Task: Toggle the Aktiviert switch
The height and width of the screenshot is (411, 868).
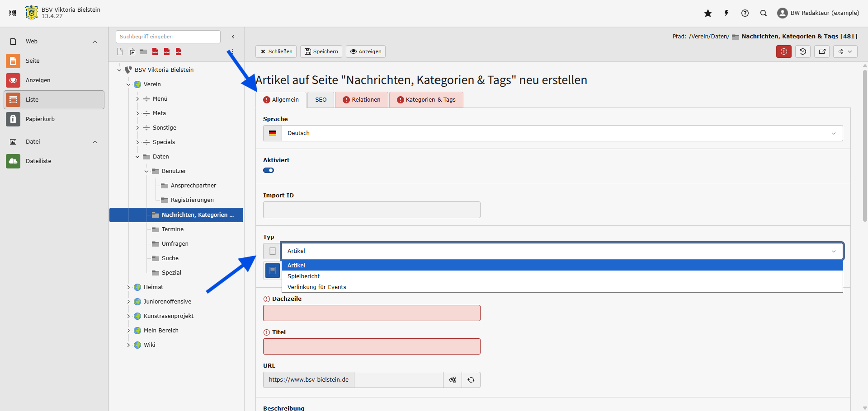Action: coord(269,170)
